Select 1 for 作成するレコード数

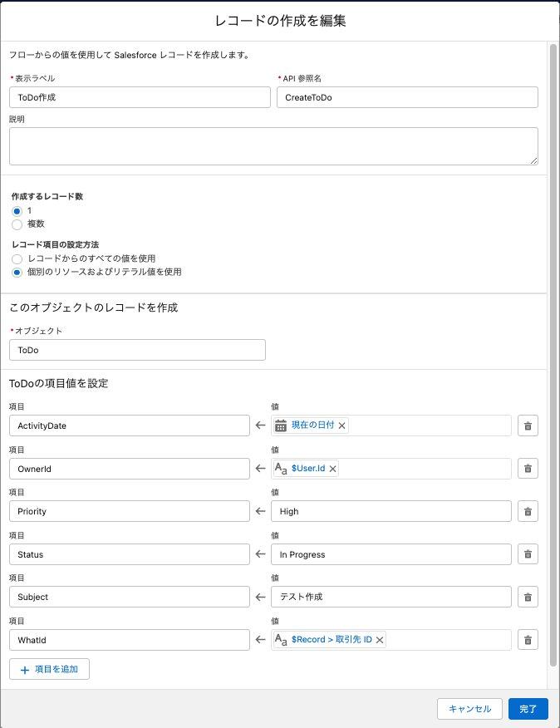(x=17, y=211)
